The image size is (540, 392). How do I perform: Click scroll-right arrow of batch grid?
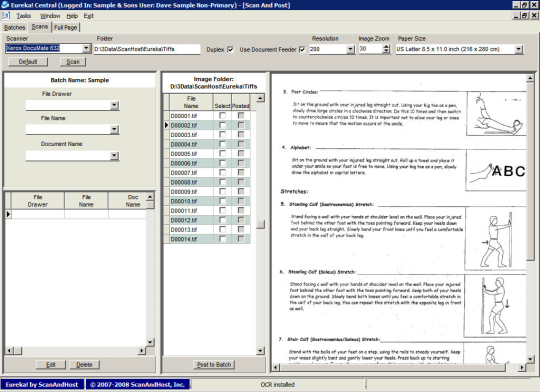click(142, 351)
